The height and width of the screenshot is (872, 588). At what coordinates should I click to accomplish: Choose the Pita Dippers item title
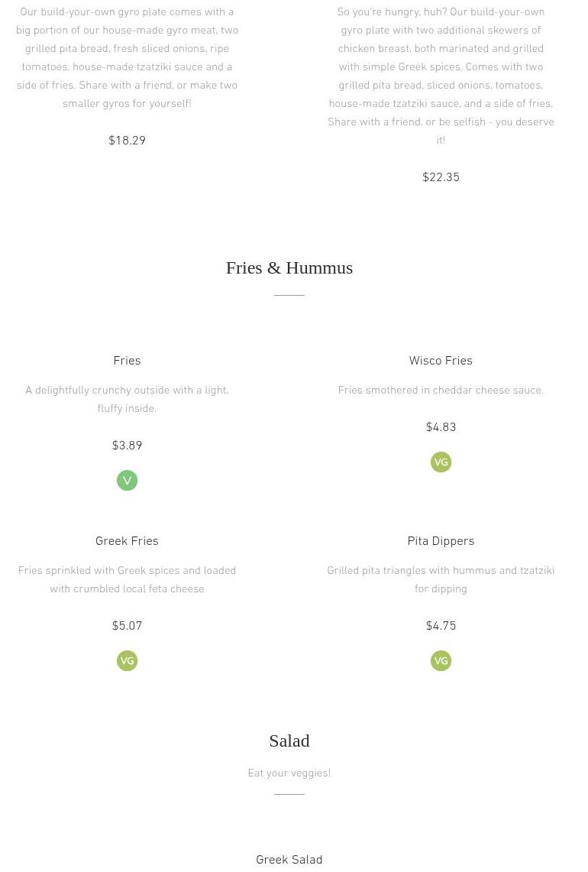[441, 541]
